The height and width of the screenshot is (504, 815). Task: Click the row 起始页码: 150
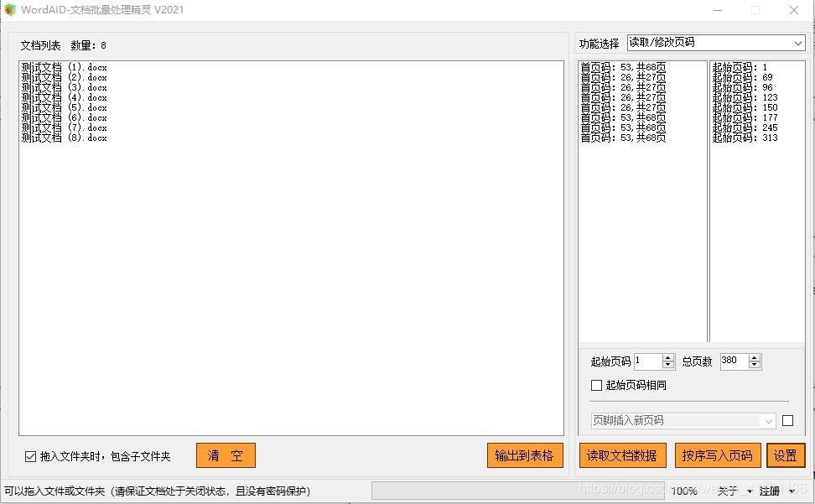tap(745, 107)
